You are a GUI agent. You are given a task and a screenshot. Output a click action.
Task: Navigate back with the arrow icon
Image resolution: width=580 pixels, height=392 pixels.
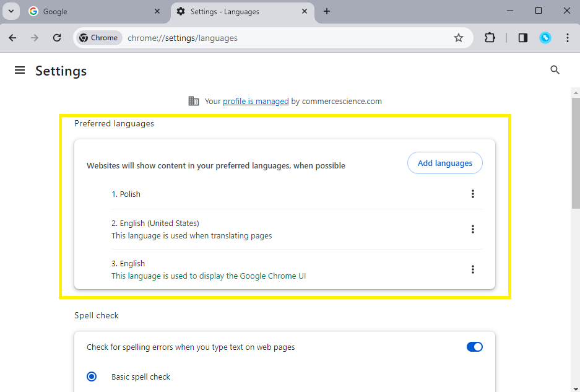[12, 38]
